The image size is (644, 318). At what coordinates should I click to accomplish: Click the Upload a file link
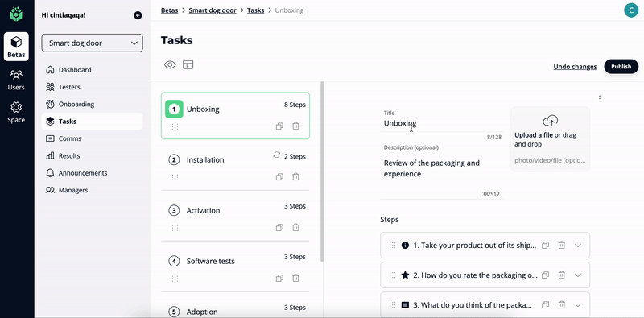534,135
